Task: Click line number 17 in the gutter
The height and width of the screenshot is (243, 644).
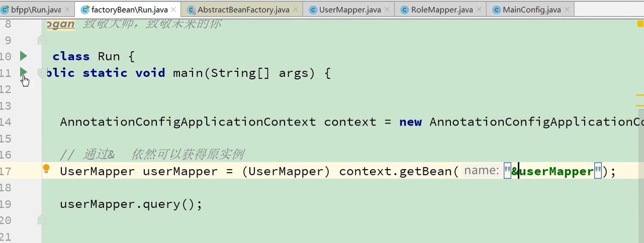Action: [6, 171]
